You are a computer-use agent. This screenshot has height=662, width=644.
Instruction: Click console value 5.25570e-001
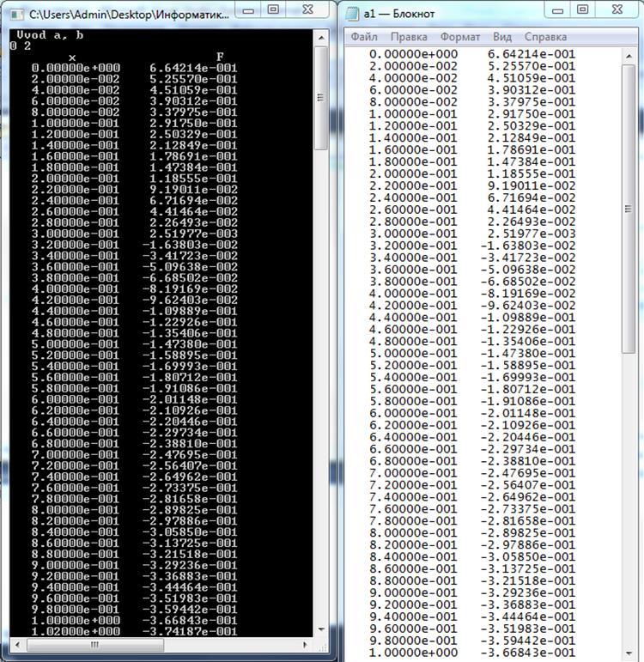point(193,79)
